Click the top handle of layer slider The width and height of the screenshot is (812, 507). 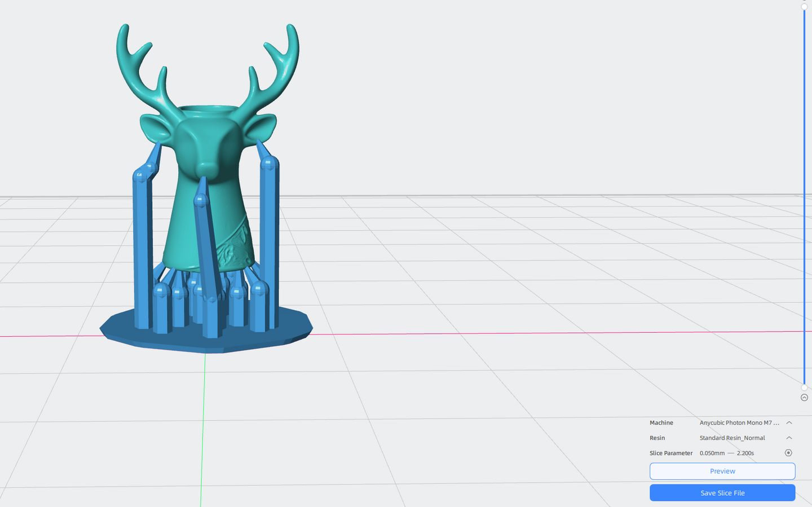(804, 7)
